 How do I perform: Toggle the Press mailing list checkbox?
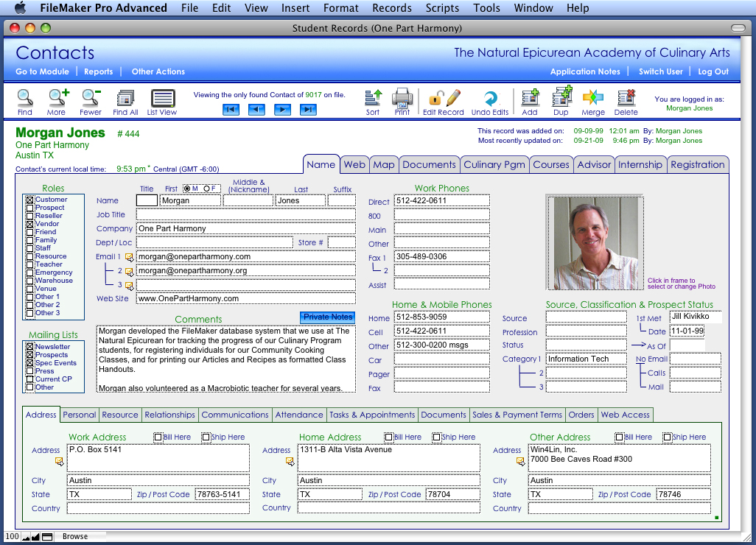click(x=30, y=371)
